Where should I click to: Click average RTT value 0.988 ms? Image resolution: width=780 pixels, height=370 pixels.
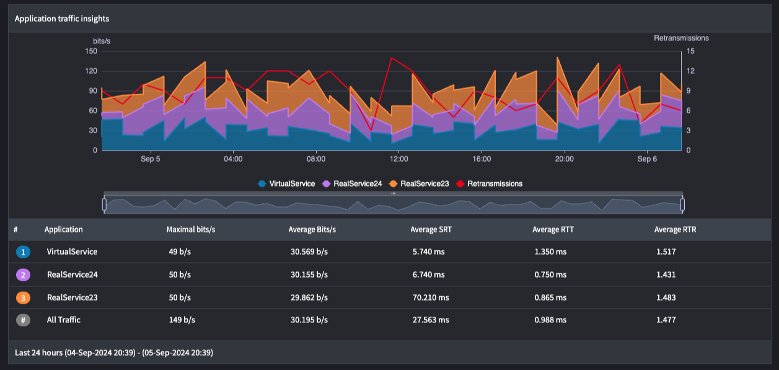[551, 320]
